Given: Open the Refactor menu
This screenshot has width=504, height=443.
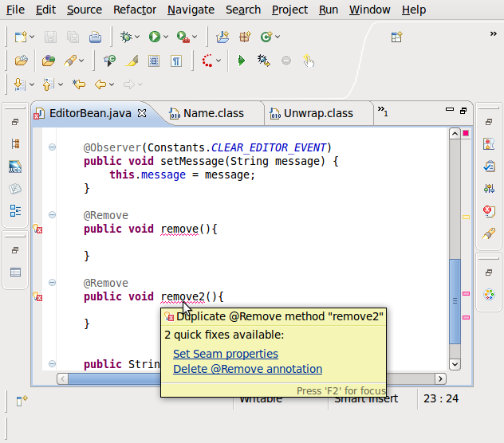Looking at the screenshot, I should point(135,10).
